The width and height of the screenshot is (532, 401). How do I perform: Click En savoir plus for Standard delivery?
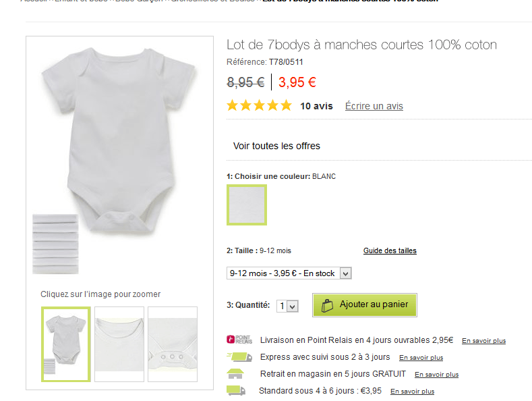(x=412, y=392)
